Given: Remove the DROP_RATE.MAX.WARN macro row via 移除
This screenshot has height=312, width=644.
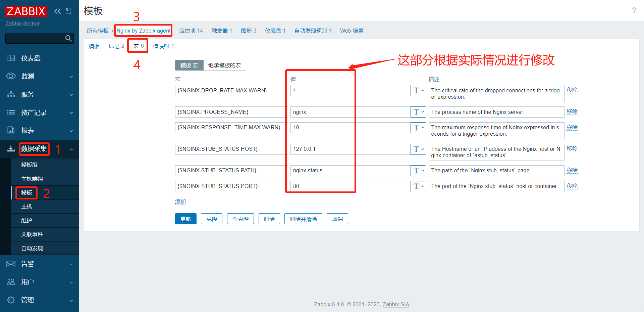Looking at the screenshot, I should pyautogui.click(x=572, y=90).
